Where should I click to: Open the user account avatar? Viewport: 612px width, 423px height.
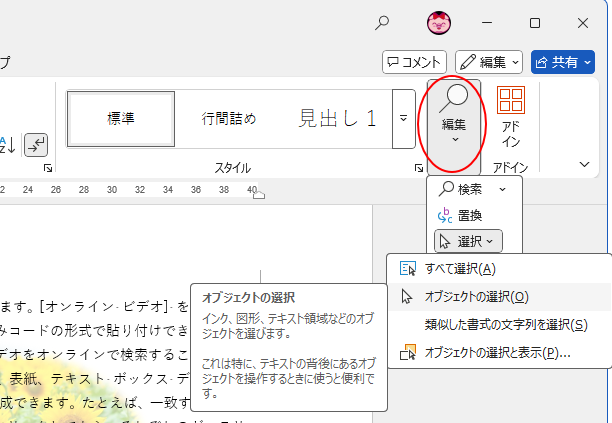(x=439, y=23)
